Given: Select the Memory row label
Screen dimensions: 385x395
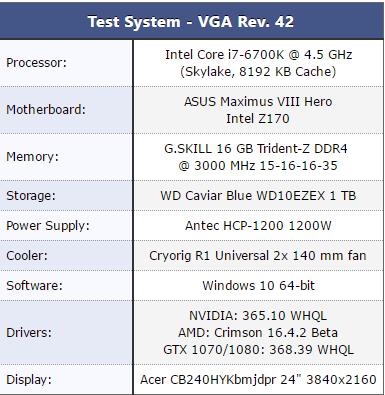Looking at the screenshot, I should 32,157.
